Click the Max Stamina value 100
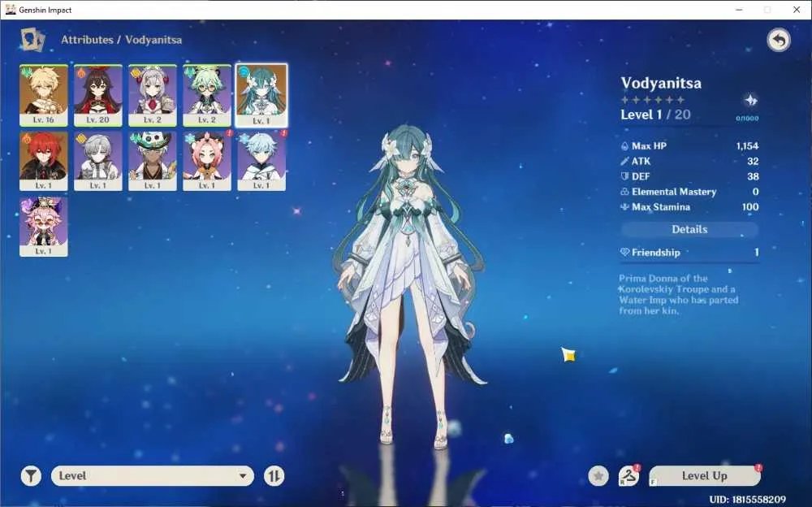 click(749, 207)
